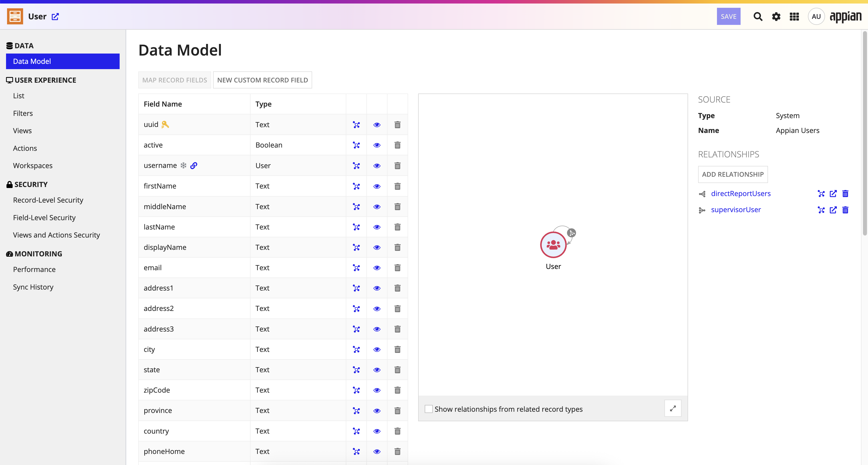This screenshot has height=465, width=868.
Task: View dependents of supervisorUser relationship
Action: 821,210
